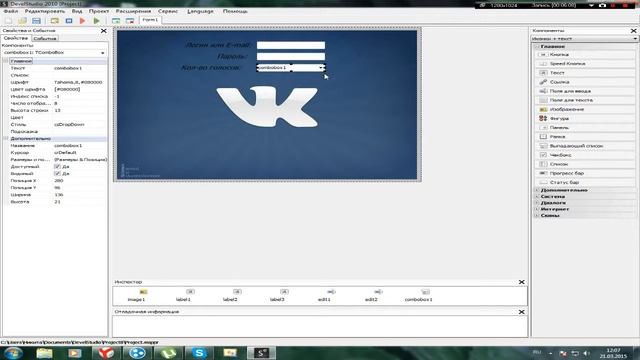Expand the Интернет components group
This screenshot has width=640, height=360.
click(x=537, y=209)
